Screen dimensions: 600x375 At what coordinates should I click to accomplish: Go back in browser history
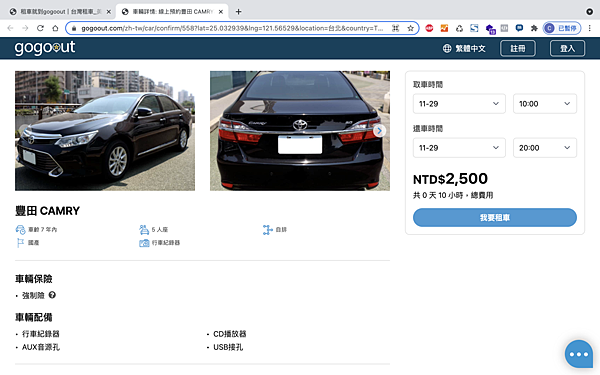pos(10,28)
